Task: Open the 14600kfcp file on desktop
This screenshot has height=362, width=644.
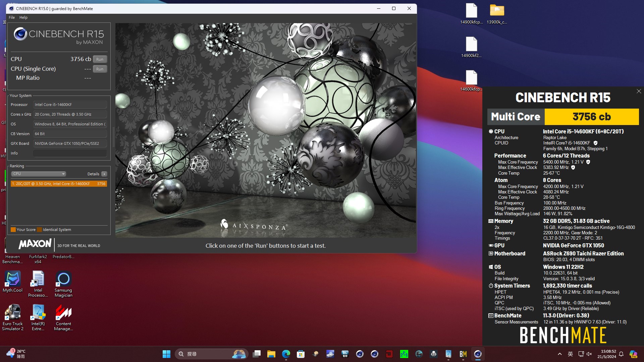Action: coord(471,81)
